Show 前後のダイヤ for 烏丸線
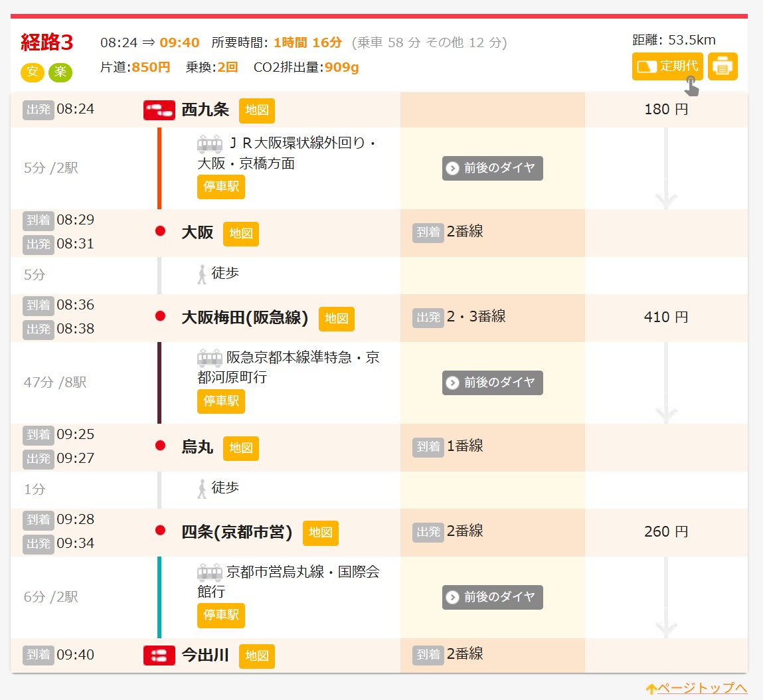This screenshot has width=763, height=700. 492,597
